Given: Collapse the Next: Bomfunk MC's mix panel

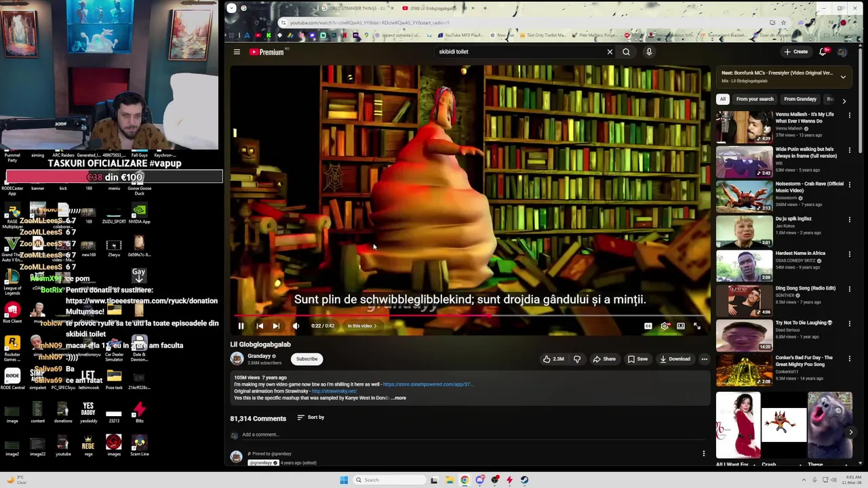Looking at the screenshot, I should (x=843, y=77).
